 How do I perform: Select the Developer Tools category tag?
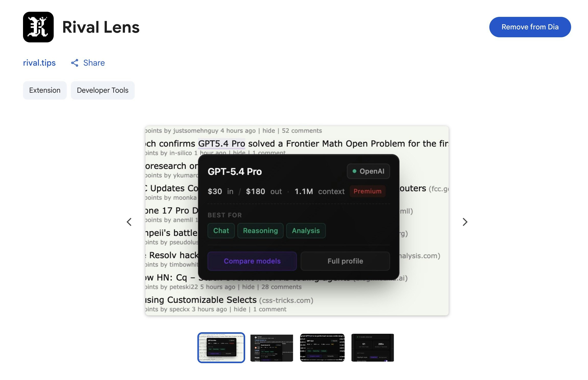pos(103,90)
